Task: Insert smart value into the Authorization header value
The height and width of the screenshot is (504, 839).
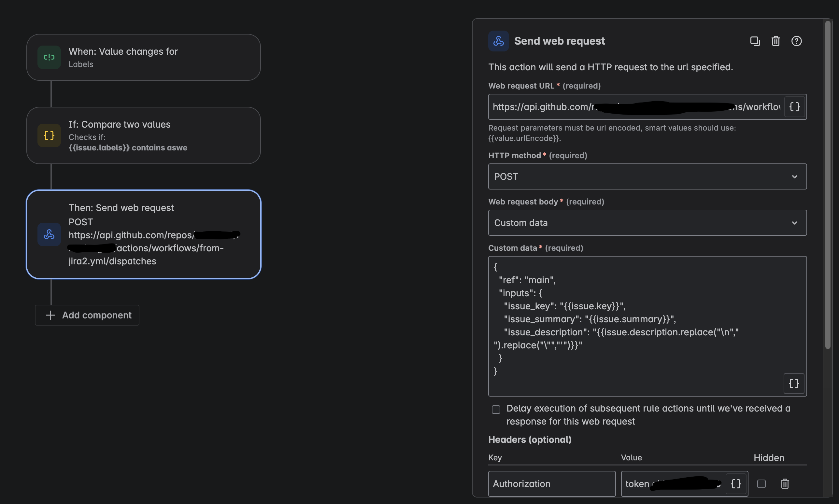Action: (x=736, y=483)
